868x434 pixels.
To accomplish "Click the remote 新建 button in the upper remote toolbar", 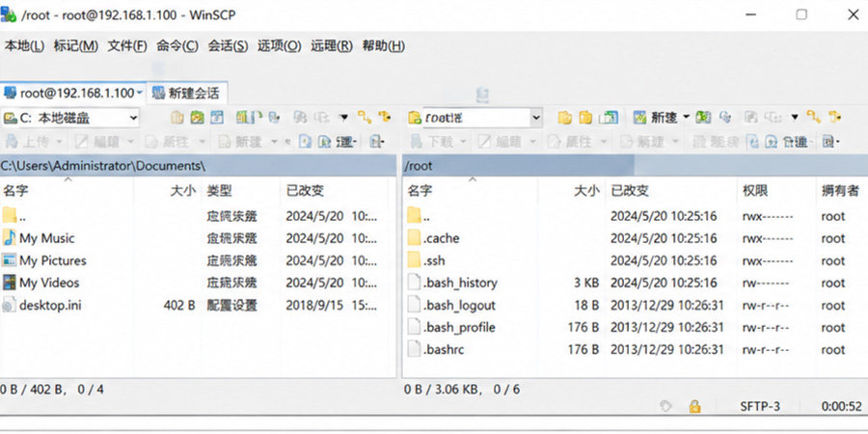I will pyautogui.click(x=657, y=118).
